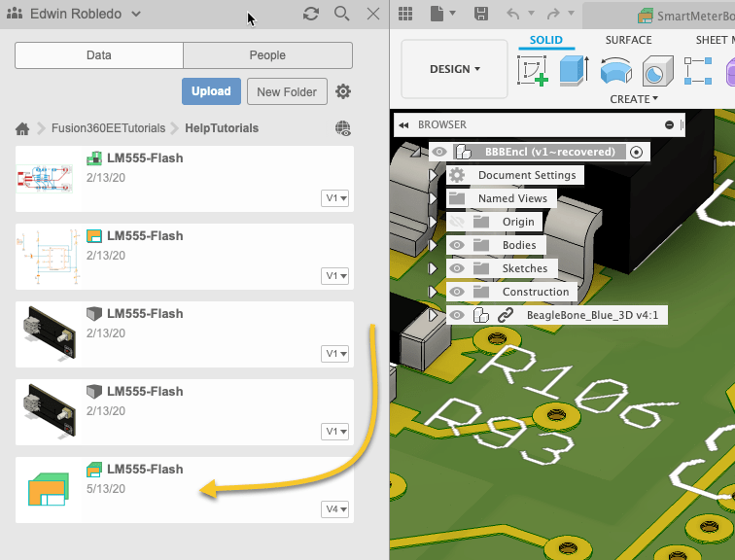Select Named Views in browser tree

click(512, 198)
